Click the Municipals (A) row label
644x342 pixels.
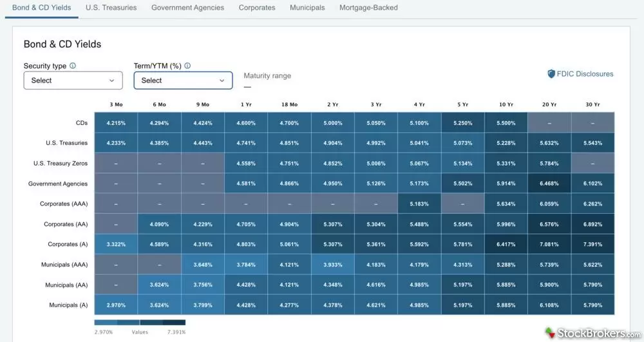point(68,305)
